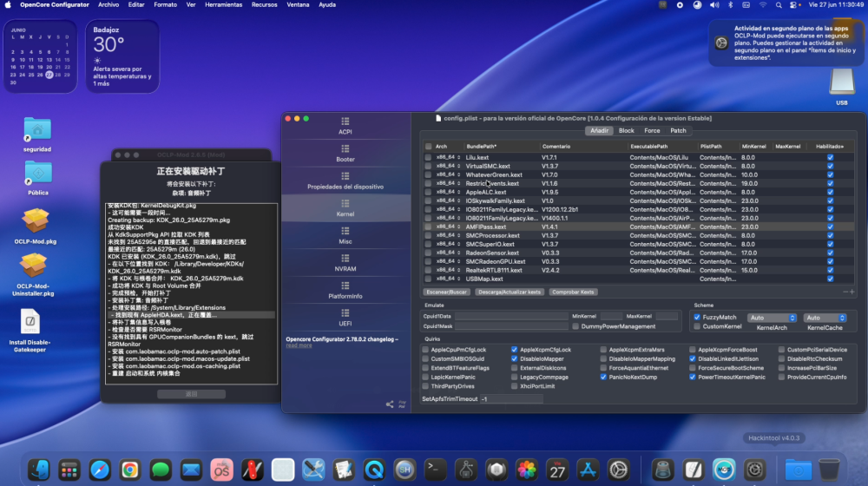
Task: Select OCLP-Mod-Uninstaller.pkg on the desktop
Action: (33, 274)
